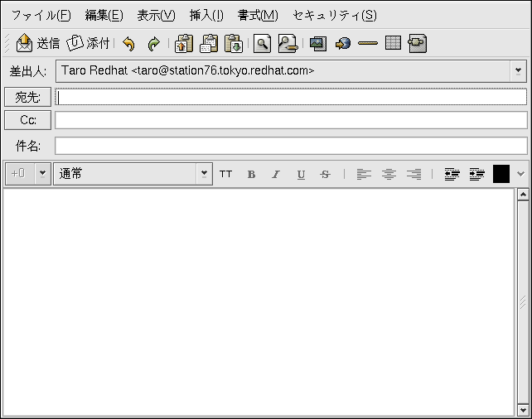This screenshot has height=419, width=532.
Task: Click the Cc: button
Action: 27,120
